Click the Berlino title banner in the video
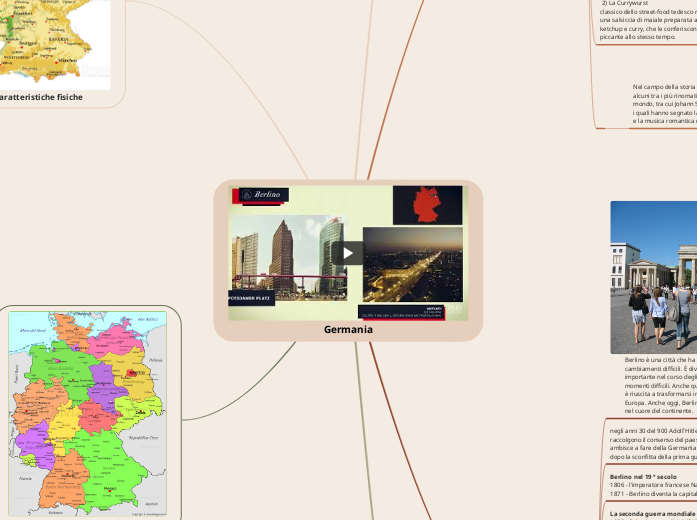This screenshot has width=697, height=520. [264, 194]
